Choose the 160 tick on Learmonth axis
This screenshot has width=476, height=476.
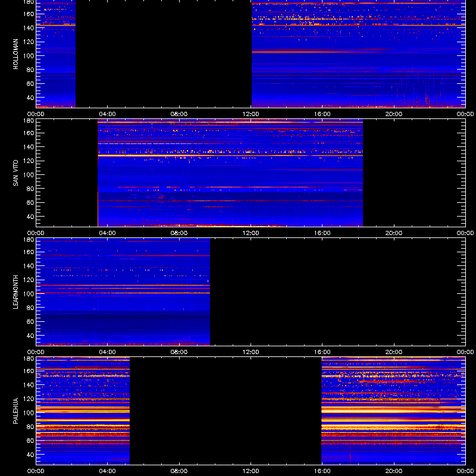29,252
